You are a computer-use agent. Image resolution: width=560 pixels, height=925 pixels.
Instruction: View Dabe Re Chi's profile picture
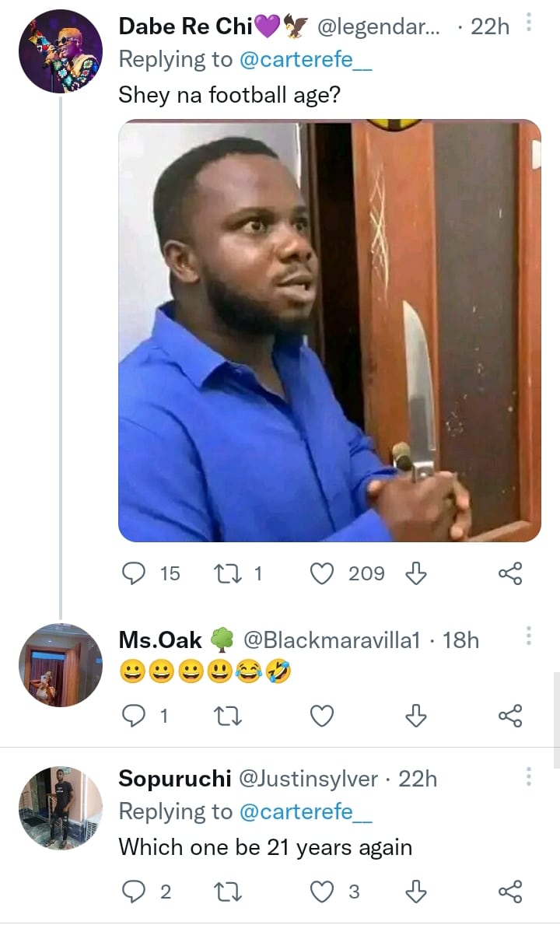pos(61,51)
